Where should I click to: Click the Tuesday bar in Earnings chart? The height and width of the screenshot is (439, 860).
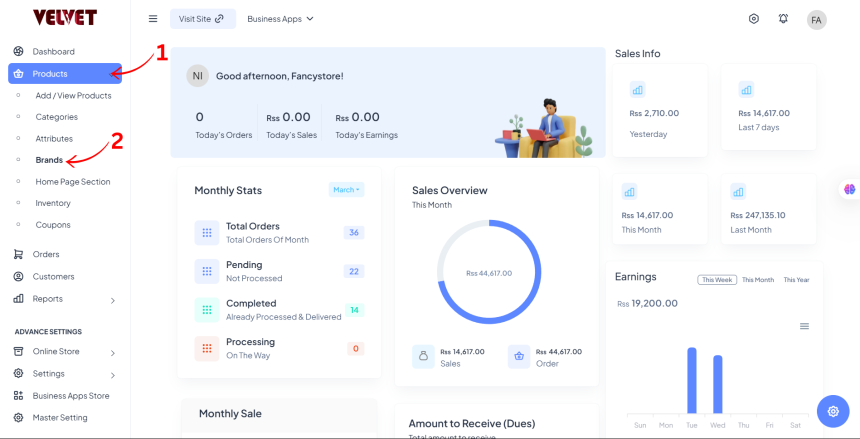pyautogui.click(x=691, y=380)
